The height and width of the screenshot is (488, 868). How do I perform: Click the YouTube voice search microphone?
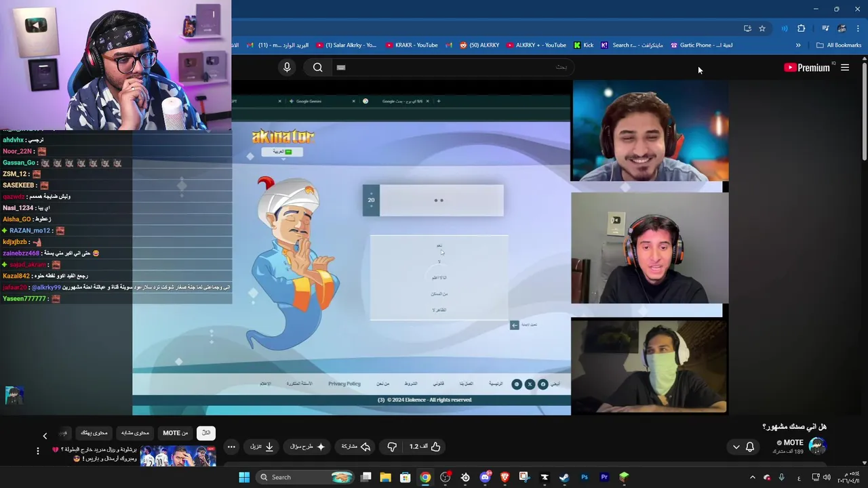(x=287, y=67)
